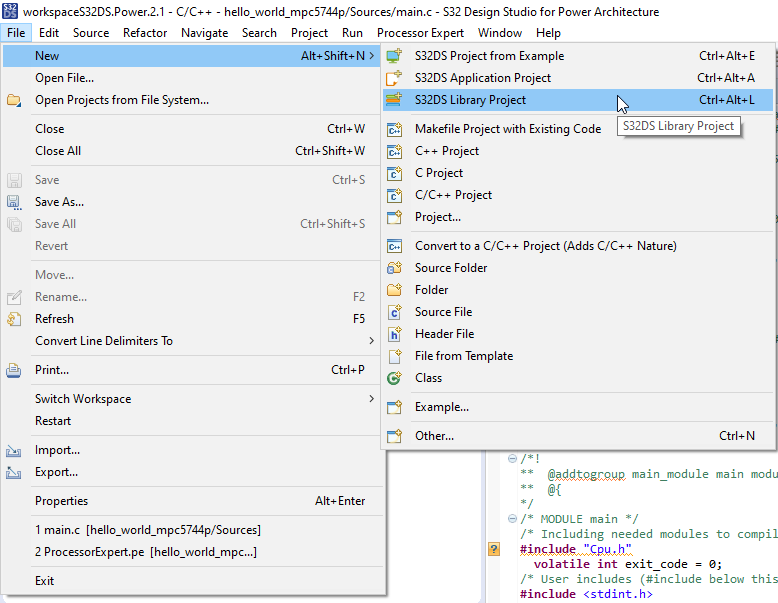Choose Close from File menu
The image size is (778, 603).
click(193, 129)
